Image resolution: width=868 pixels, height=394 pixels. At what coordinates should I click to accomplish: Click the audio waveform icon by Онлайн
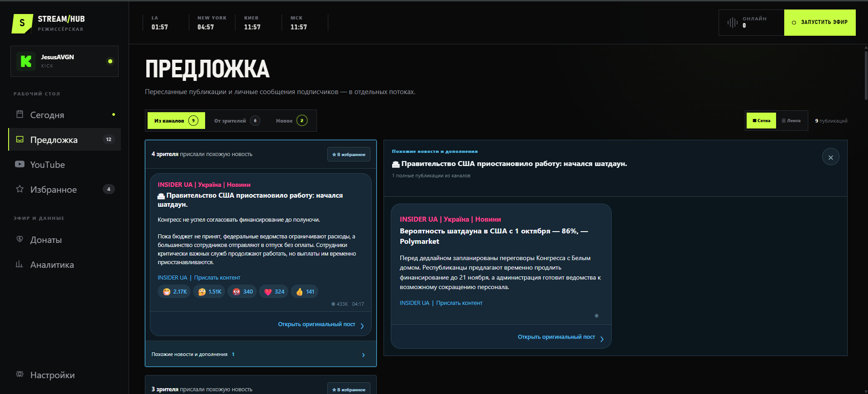732,22
